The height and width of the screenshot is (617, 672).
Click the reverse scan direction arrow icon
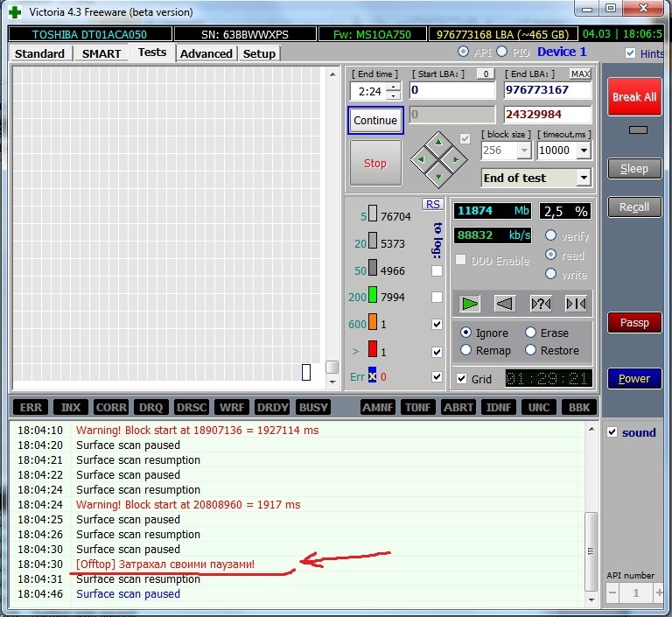point(505,304)
